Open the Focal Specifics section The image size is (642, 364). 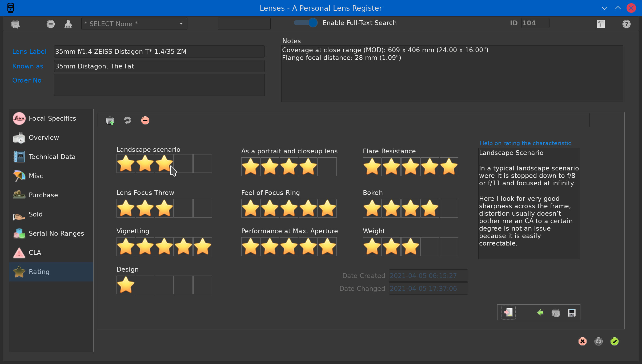pyautogui.click(x=52, y=118)
